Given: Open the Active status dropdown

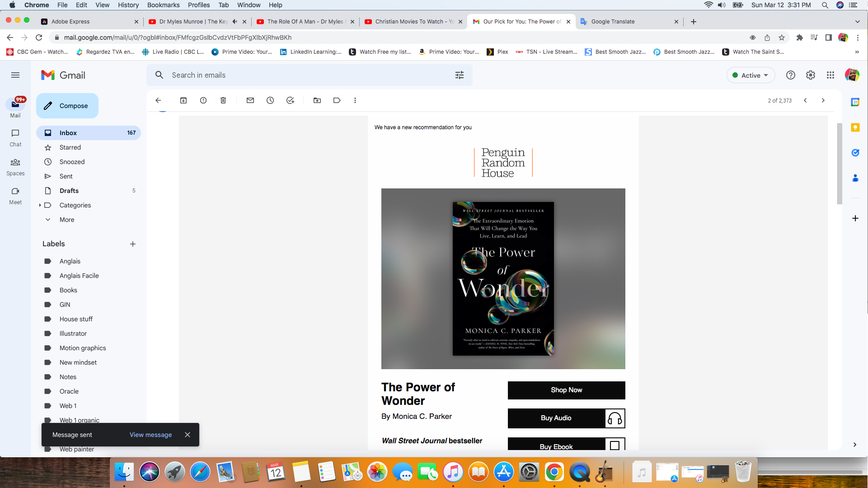Looking at the screenshot, I should pos(751,75).
